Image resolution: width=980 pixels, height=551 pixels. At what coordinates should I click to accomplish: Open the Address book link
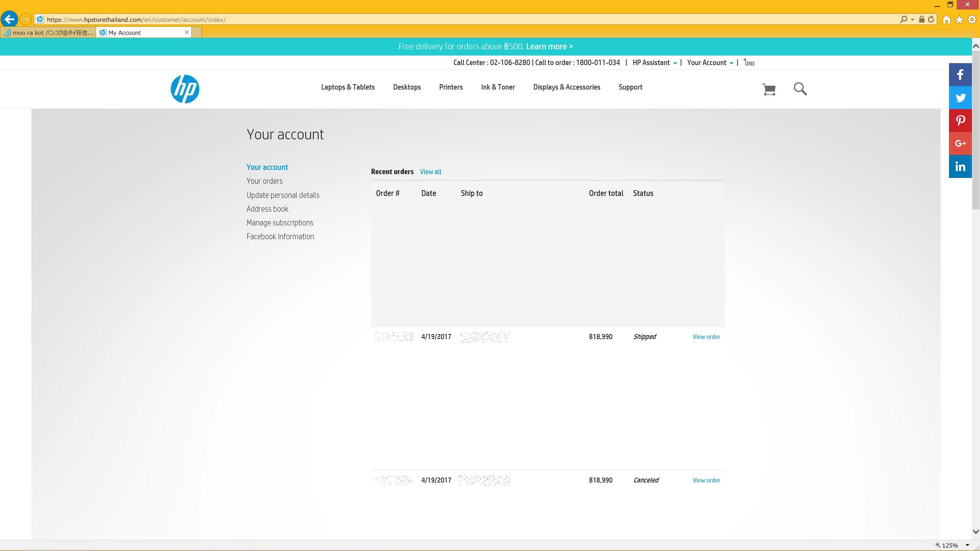point(267,209)
